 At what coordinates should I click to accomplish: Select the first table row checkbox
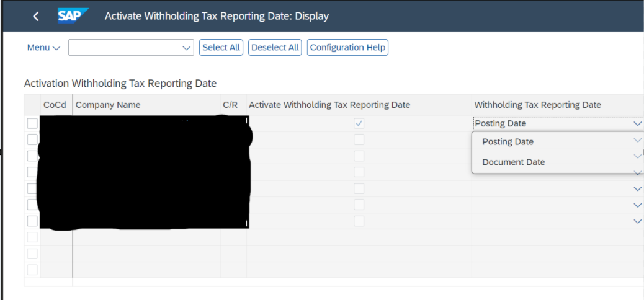point(32,123)
